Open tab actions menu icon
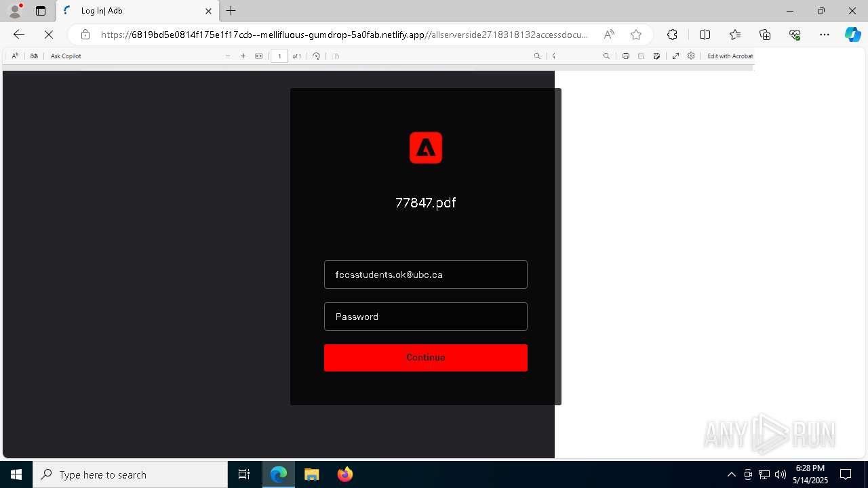This screenshot has height=488, width=868. (x=41, y=11)
